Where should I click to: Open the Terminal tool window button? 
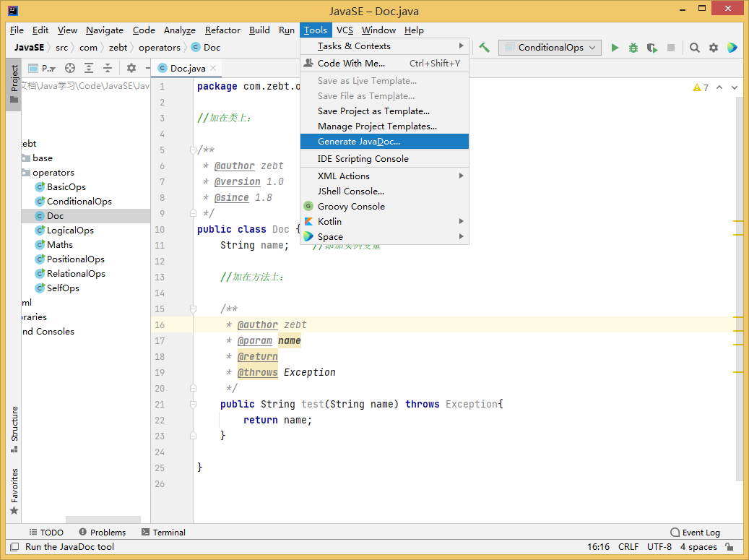coord(163,533)
